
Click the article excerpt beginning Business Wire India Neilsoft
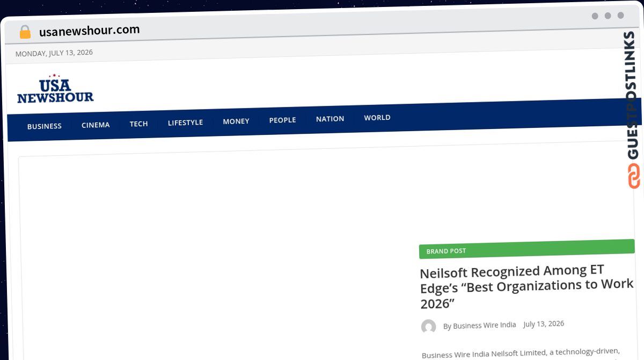521,353
